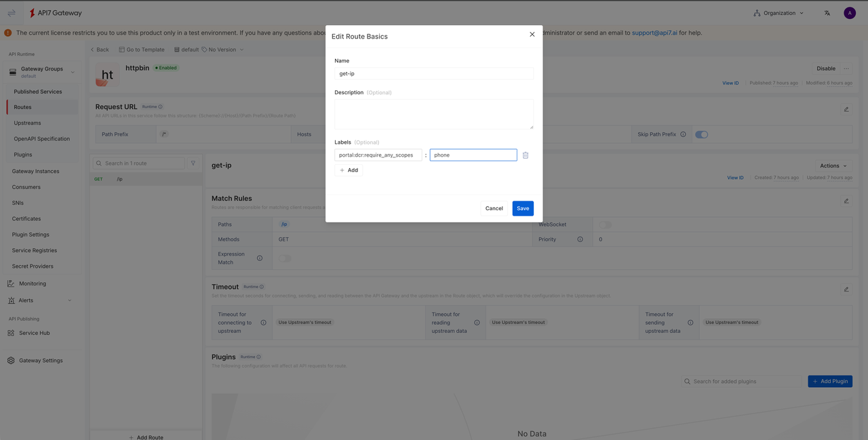The image size is (868, 440).
Task: Click the filter icon beside route search
Action: pyautogui.click(x=193, y=163)
